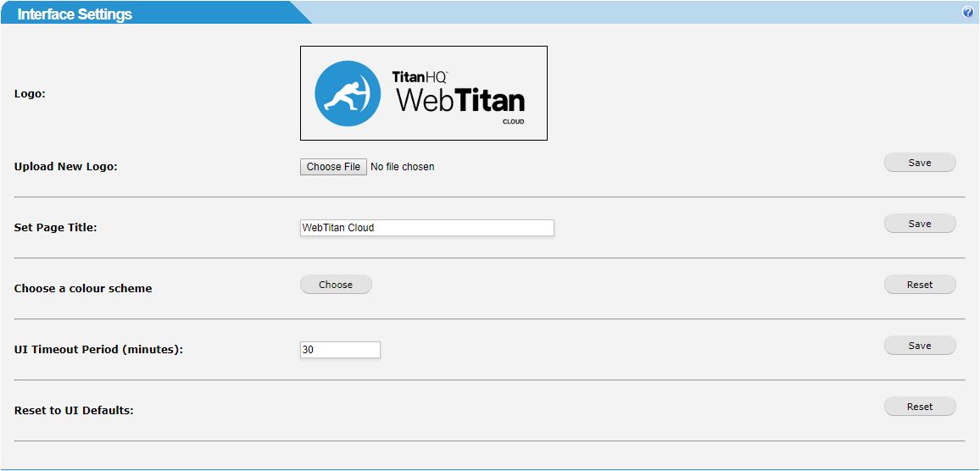This screenshot has width=980, height=471.
Task: Click Choose File to upload logo
Action: click(x=333, y=167)
